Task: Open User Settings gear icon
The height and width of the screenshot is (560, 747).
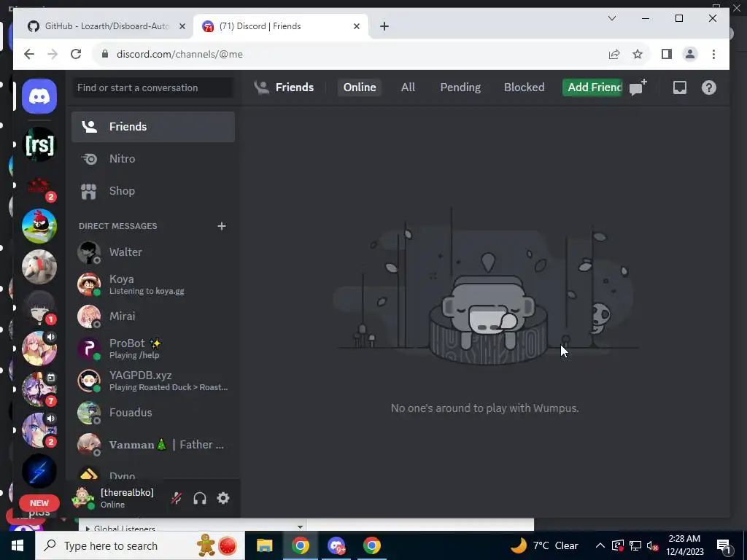Action: pos(223,498)
